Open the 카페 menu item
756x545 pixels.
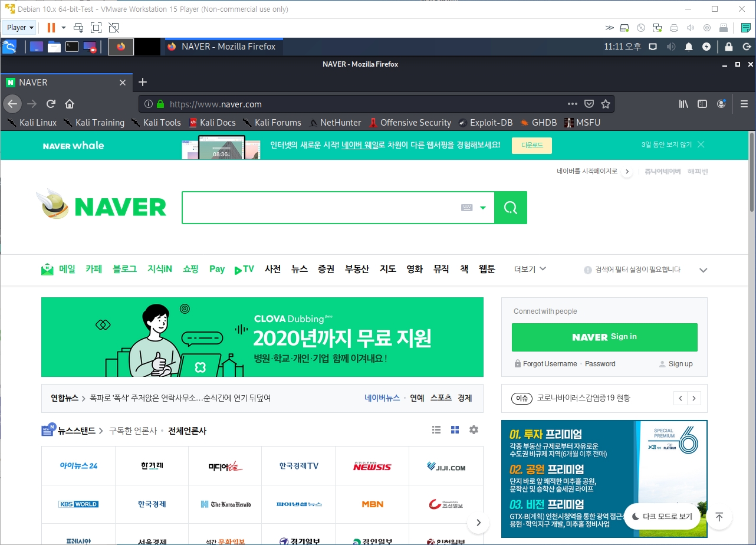tap(94, 269)
